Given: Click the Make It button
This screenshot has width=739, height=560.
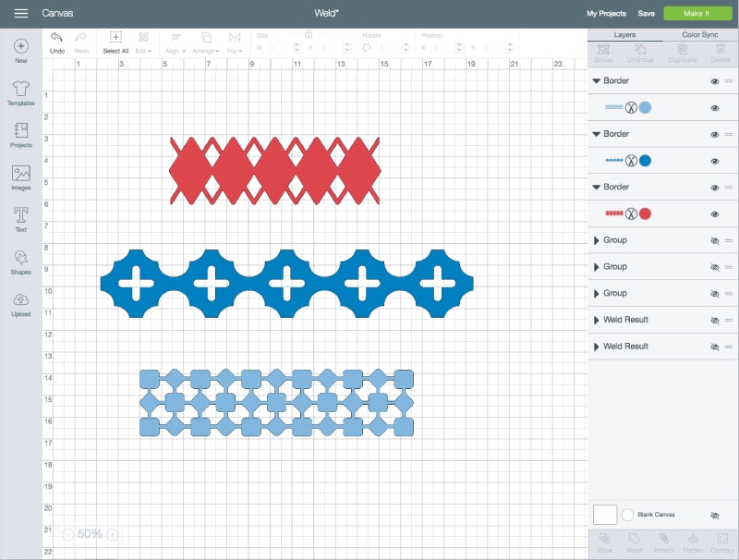Looking at the screenshot, I should click(x=697, y=14).
